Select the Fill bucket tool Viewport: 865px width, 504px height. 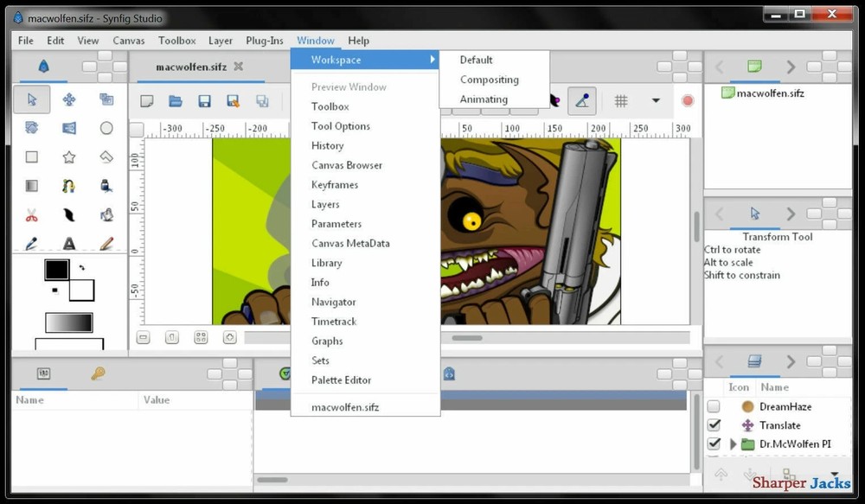[106, 215]
